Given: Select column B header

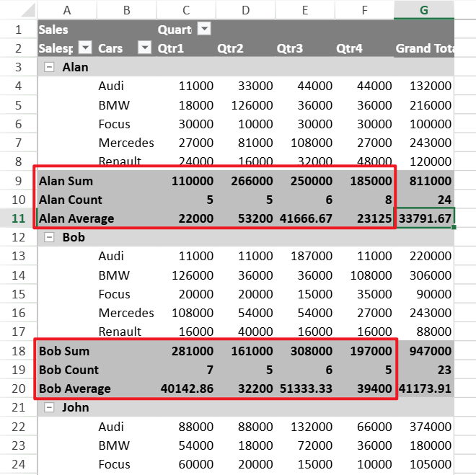Looking at the screenshot, I should click(x=127, y=10).
